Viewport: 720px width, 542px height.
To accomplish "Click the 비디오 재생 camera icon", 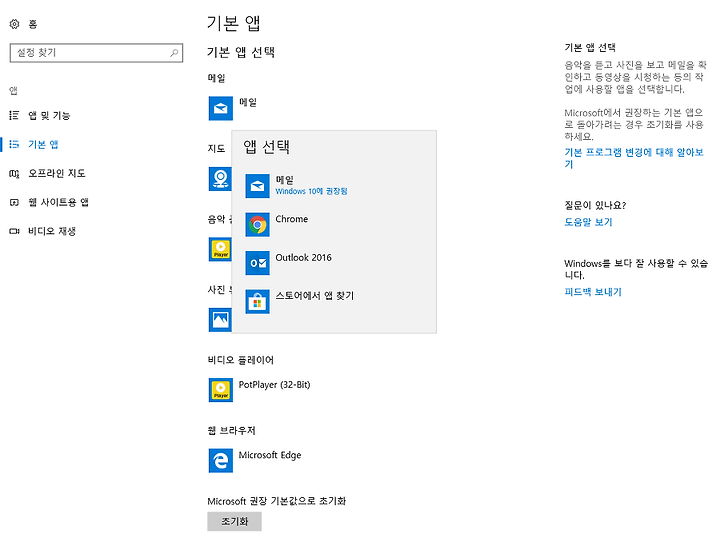I will [14, 231].
